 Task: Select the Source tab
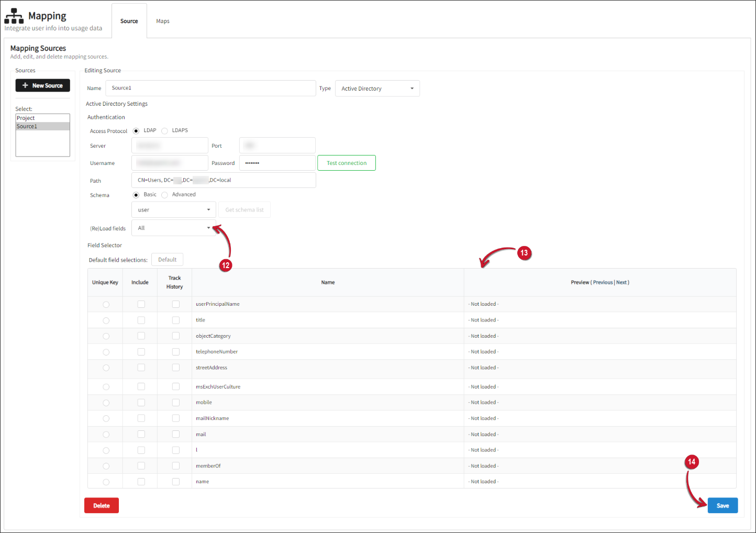click(x=129, y=21)
